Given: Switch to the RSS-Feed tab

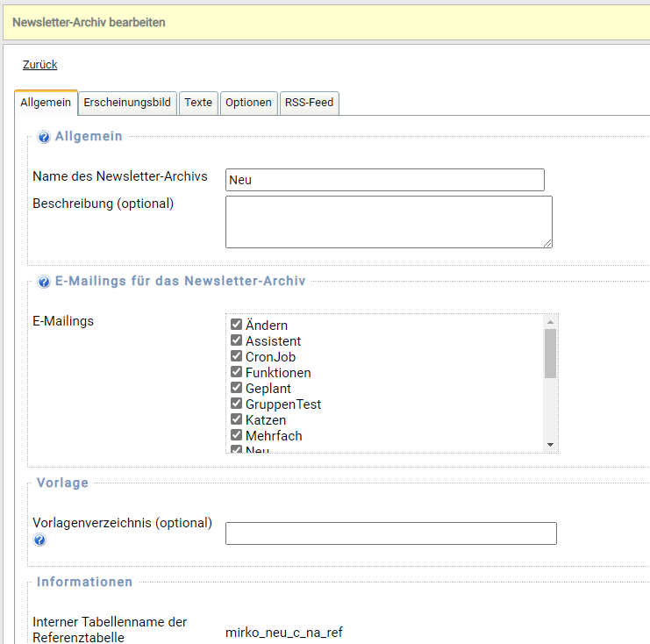Looking at the screenshot, I should click(309, 103).
